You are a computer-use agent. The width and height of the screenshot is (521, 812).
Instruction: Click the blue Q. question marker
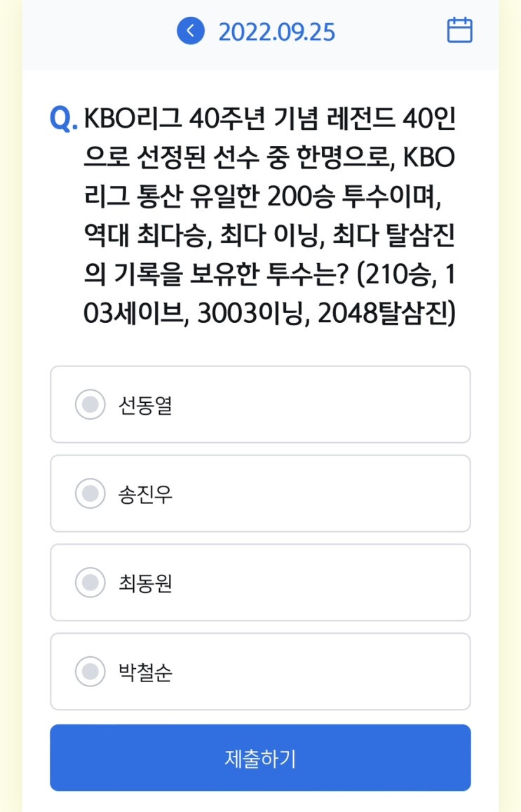(64, 119)
